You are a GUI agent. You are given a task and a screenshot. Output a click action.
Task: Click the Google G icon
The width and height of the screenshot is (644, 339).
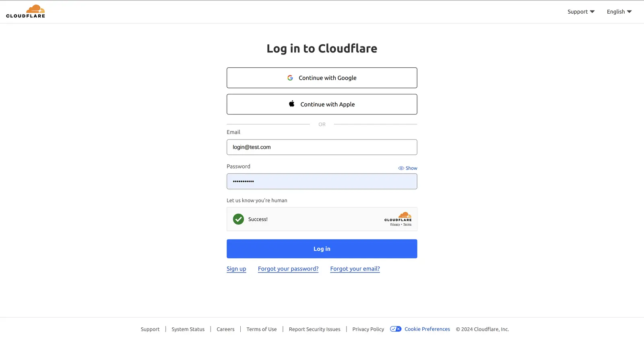[x=290, y=78]
